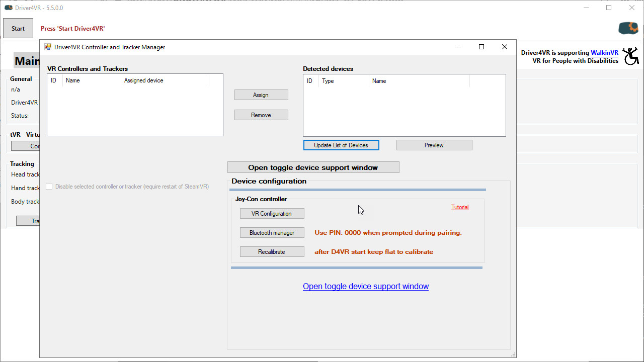The image size is (644, 362).
Task: Enable the disable selected controller or tracker checkbox
Action: coord(49,187)
